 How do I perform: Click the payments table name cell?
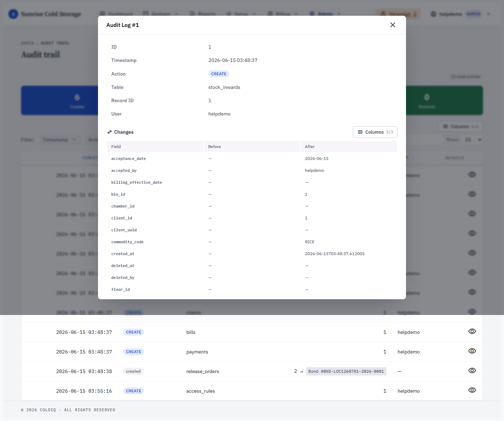point(197,352)
